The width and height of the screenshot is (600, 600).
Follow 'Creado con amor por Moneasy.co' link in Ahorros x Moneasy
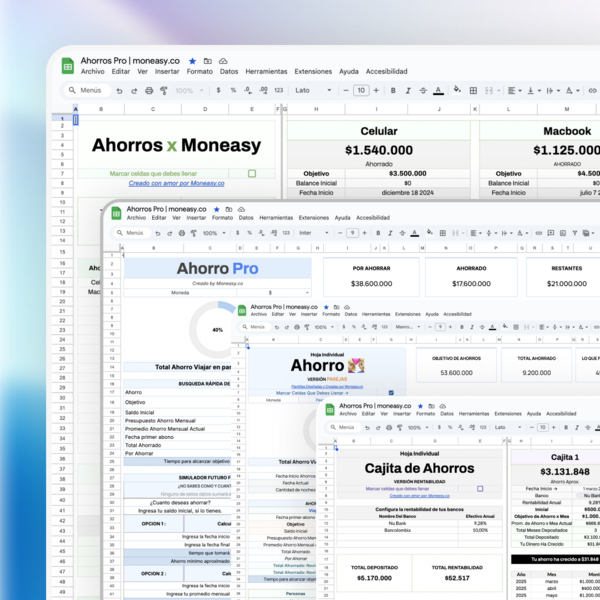pyautogui.click(x=176, y=183)
